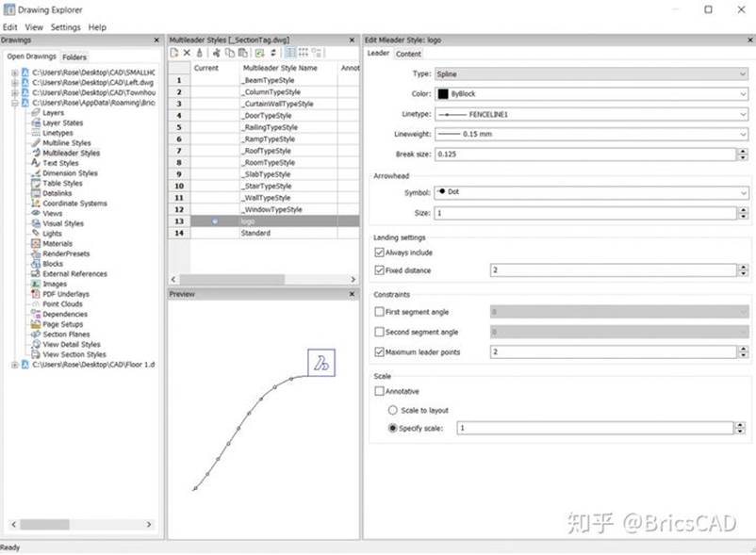Toggle the Fixed distance checkbox
The image size is (756, 555).
click(x=379, y=270)
